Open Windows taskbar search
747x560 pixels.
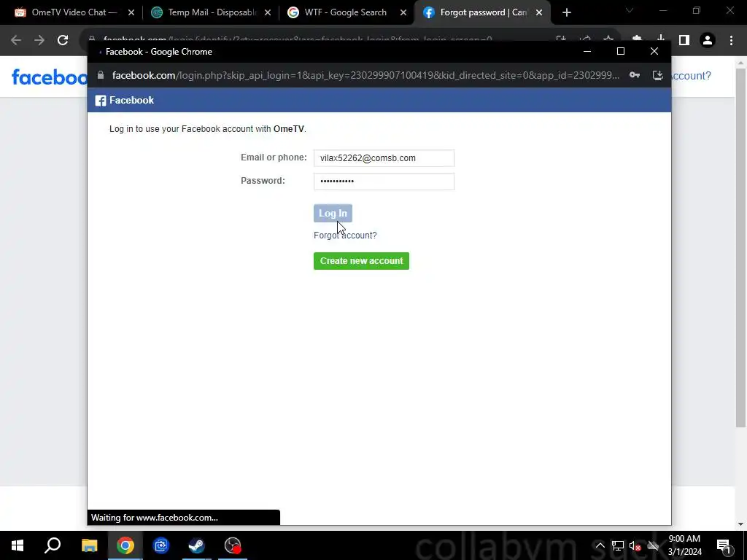point(53,545)
